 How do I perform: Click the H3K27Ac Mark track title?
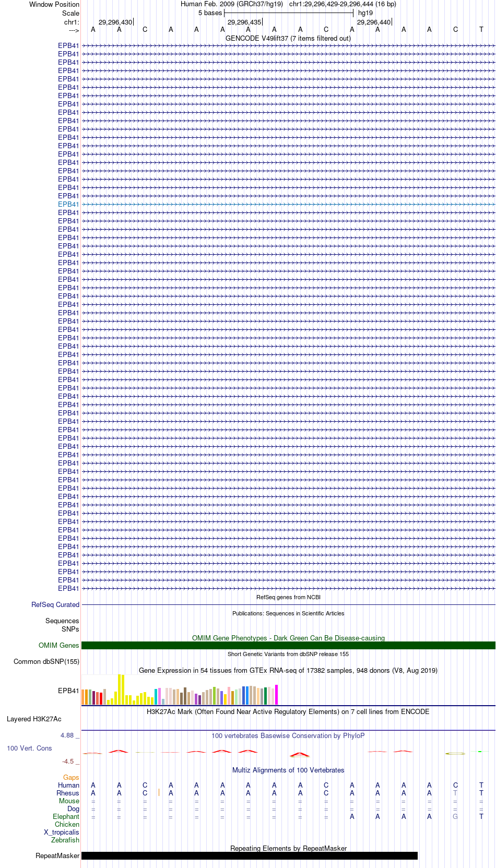[288, 711]
